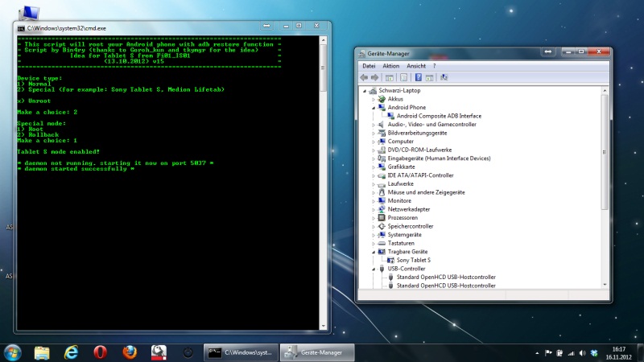This screenshot has height=362, width=644.
Task: Launch Internet Explorer from taskbar
Action: pos(71,353)
